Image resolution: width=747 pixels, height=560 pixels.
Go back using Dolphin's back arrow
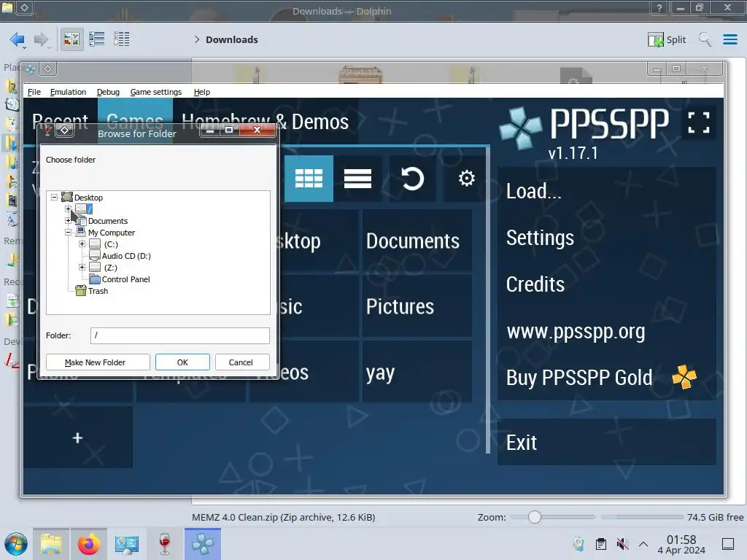point(18,39)
